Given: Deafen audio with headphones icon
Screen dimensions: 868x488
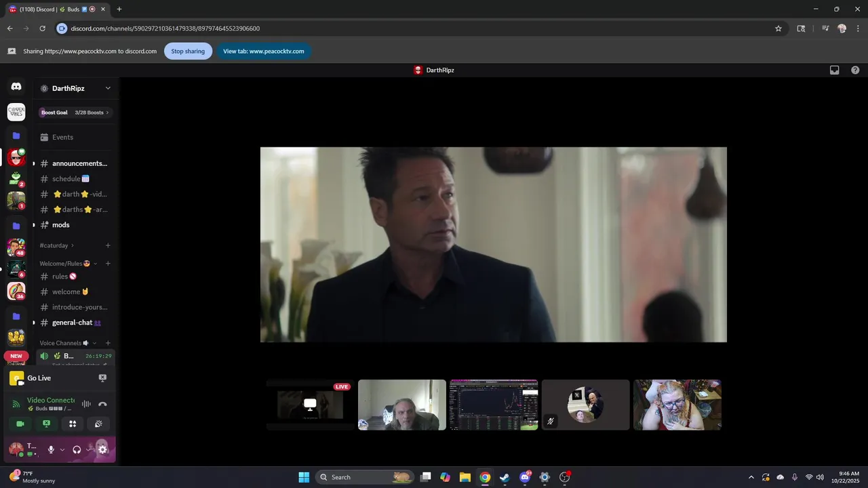Looking at the screenshot, I should [x=77, y=449].
